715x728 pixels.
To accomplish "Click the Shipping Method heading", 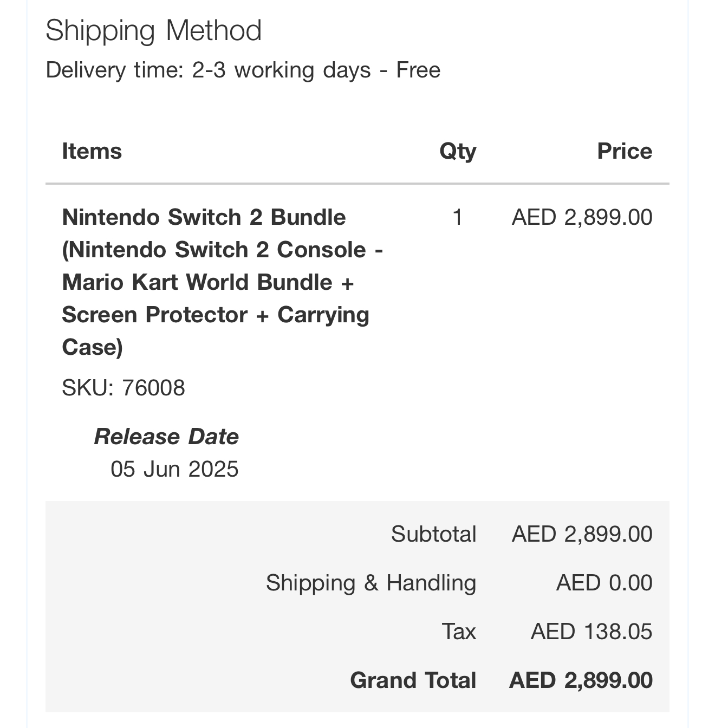I will pos(153,30).
